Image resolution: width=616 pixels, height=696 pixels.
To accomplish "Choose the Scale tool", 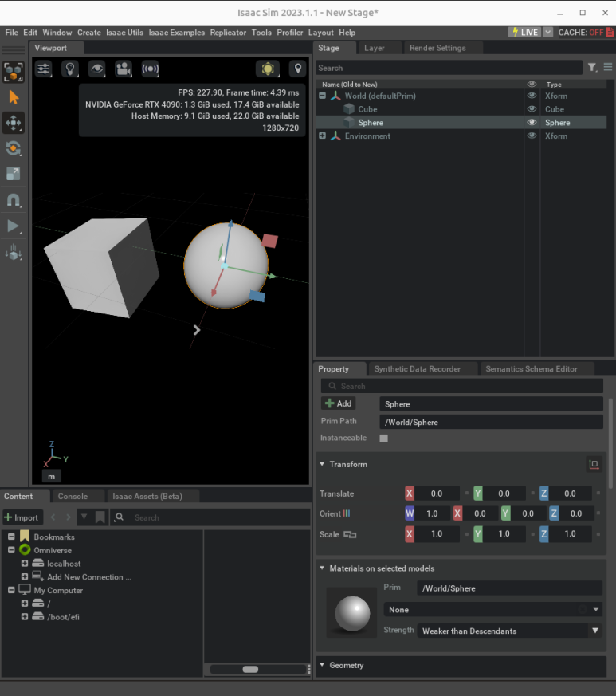I will pos(14,174).
